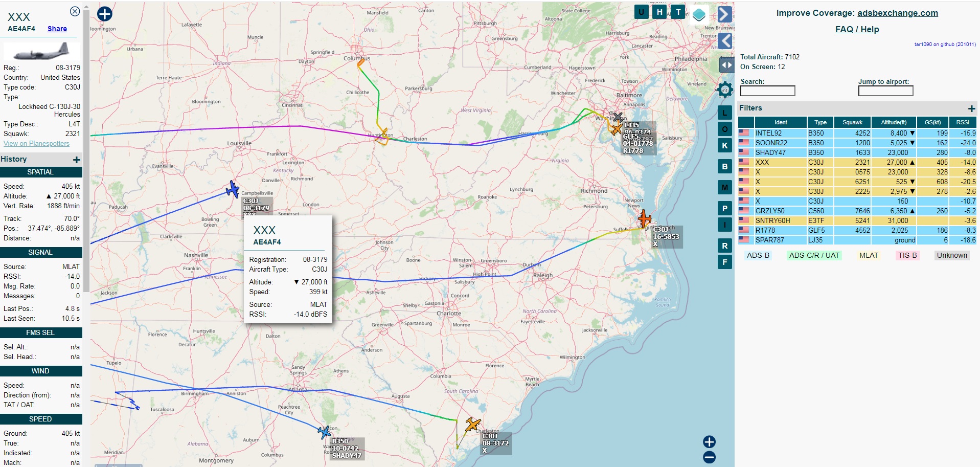980x467 pixels.
Task: Click the Unknown legend swatch
Action: click(x=952, y=255)
